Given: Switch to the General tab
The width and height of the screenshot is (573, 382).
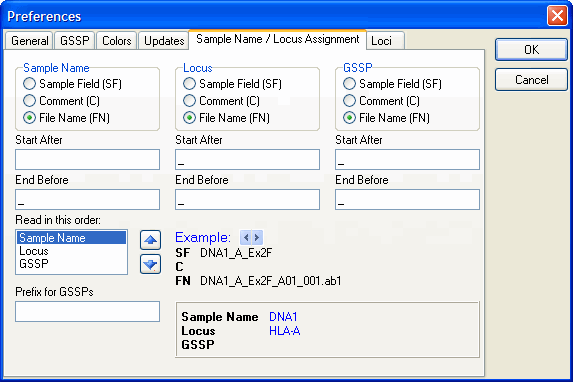Looking at the screenshot, I should (x=30, y=41).
